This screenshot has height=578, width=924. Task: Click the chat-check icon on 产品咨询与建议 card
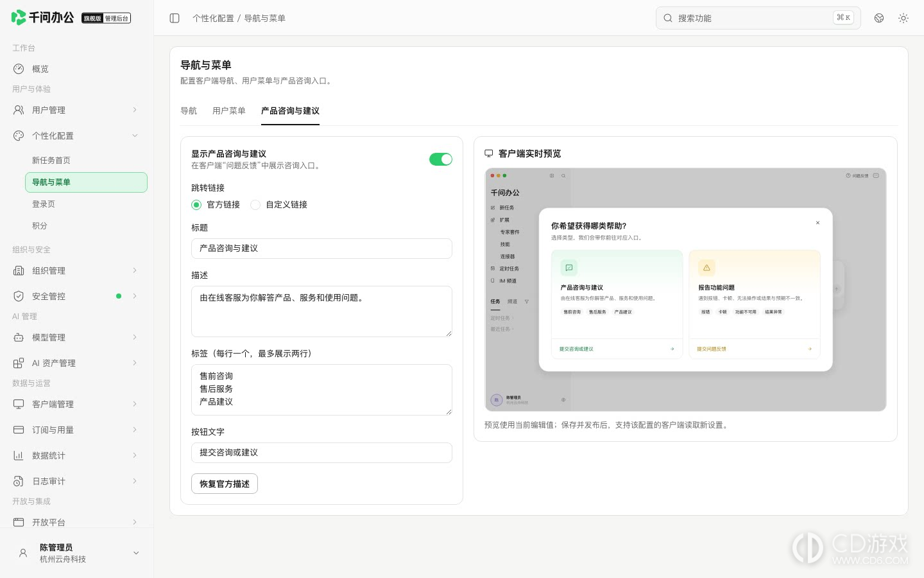pyautogui.click(x=569, y=267)
